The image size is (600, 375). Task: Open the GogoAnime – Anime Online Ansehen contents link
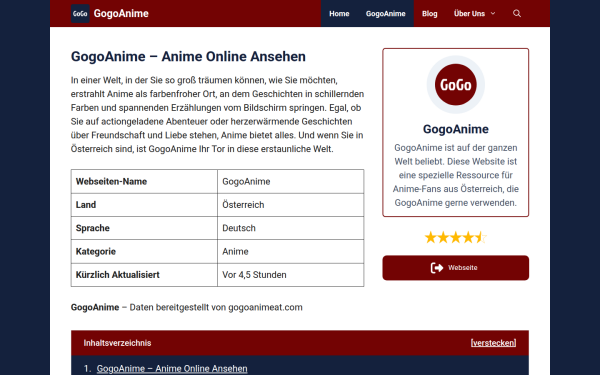click(172, 368)
